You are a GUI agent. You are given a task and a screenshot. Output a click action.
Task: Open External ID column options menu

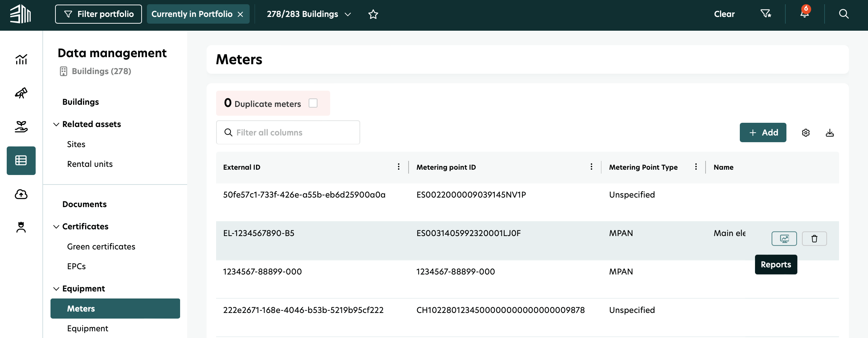pyautogui.click(x=399, y=167)
